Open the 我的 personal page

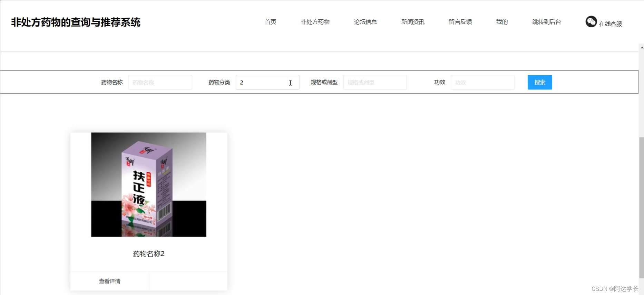502,22
